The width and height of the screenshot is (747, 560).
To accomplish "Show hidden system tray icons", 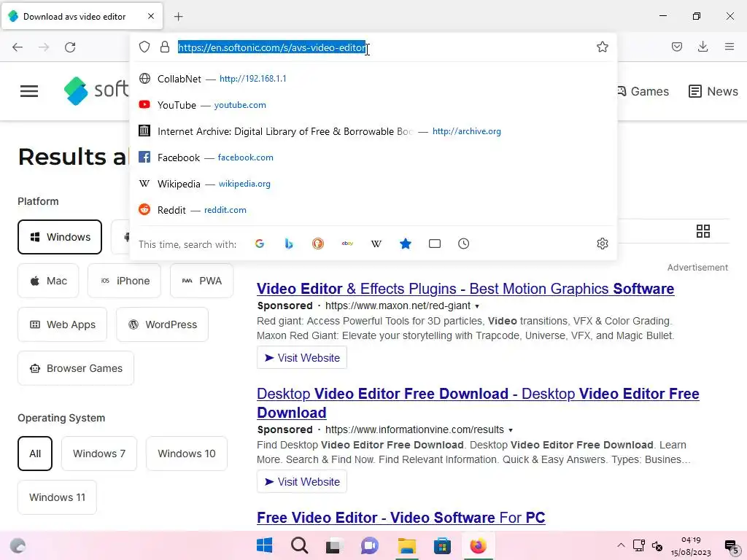I will click(x=621, y=545).
